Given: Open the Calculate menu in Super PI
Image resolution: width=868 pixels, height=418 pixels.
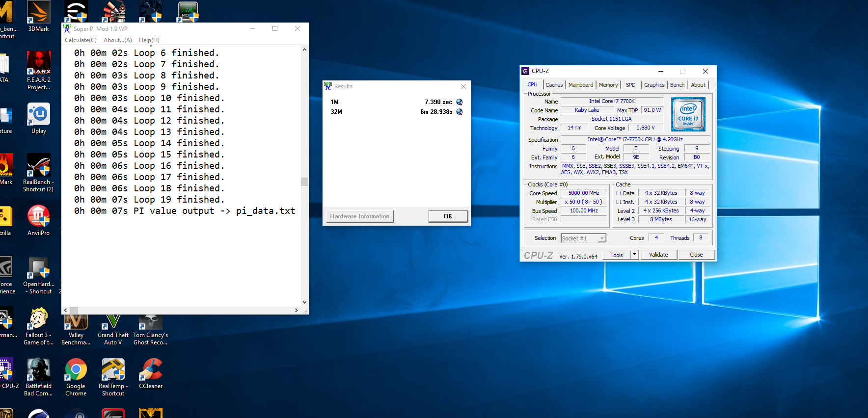Looking at the screenshot, I should (x=81, y=40).
